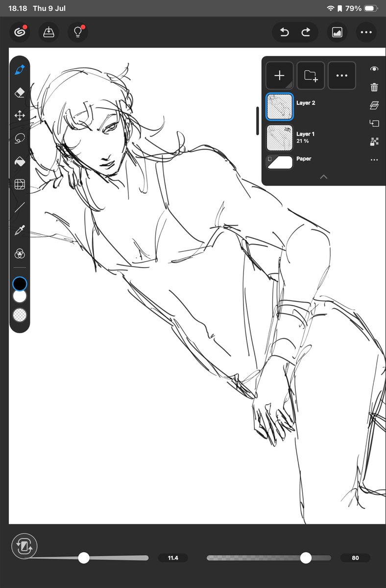Choose the transparent color swatch

(x=20, y=315)
